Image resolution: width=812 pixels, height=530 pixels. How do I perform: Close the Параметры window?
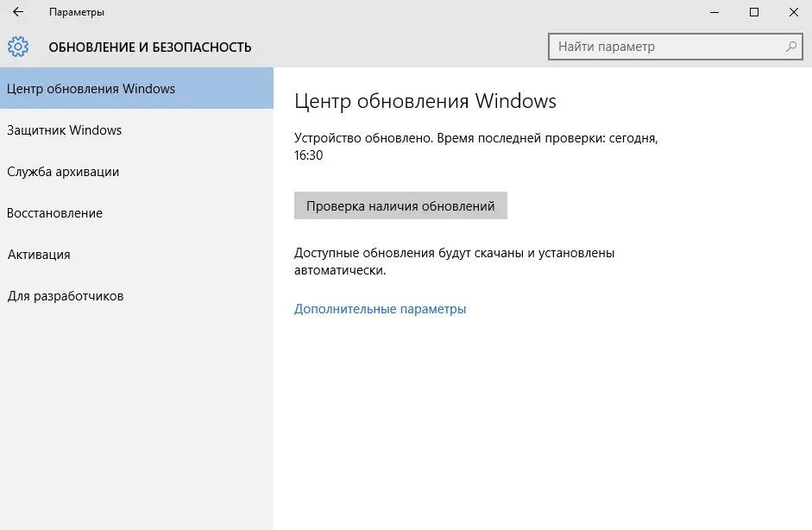tap(792, 12)
